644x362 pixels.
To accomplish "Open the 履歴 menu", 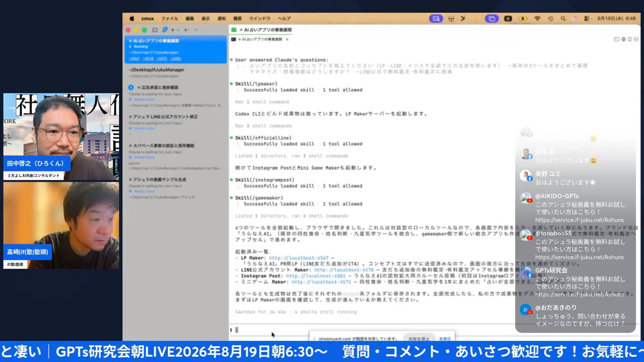I will [237, 19].
